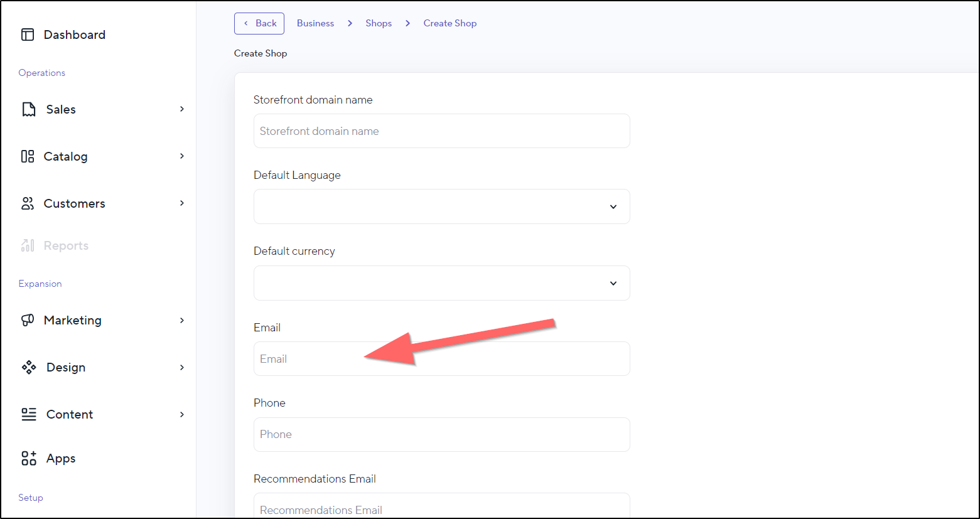Open Apps in the sidebar

coord(61,459)
